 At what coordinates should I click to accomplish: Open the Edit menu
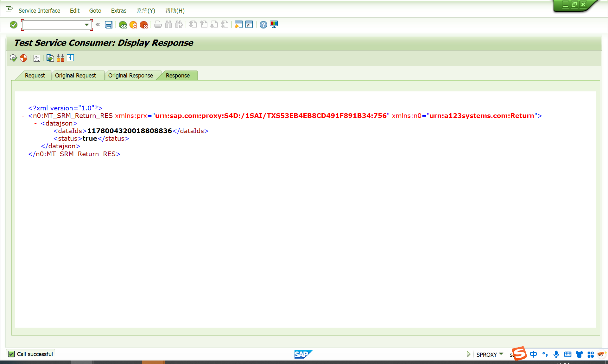[75, 11]
